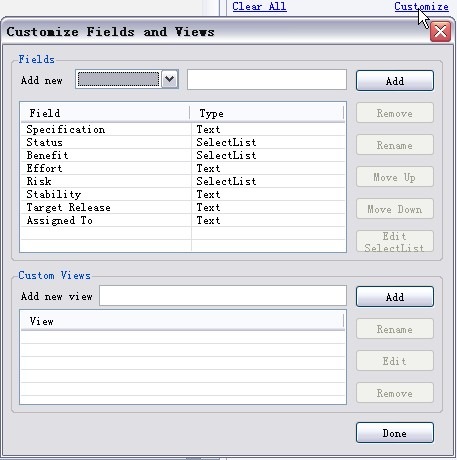
Task: Open the Customize link
Action: click(421, 6)
